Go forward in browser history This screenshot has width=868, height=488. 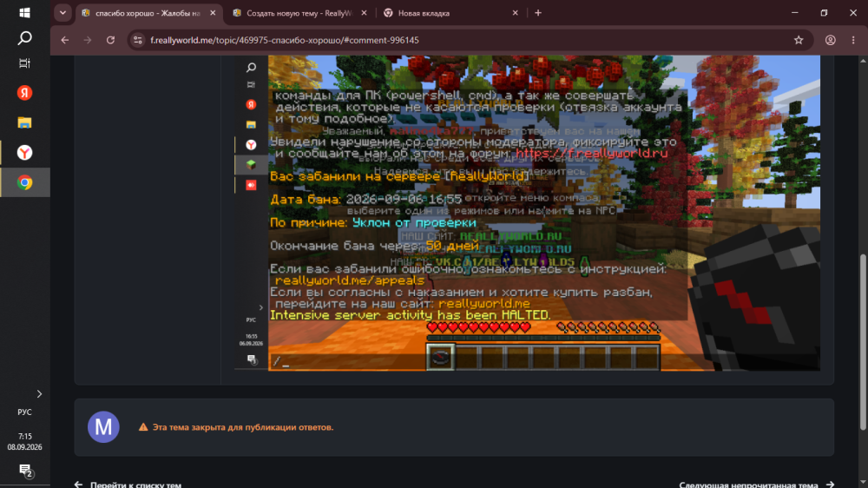point(88,40)
